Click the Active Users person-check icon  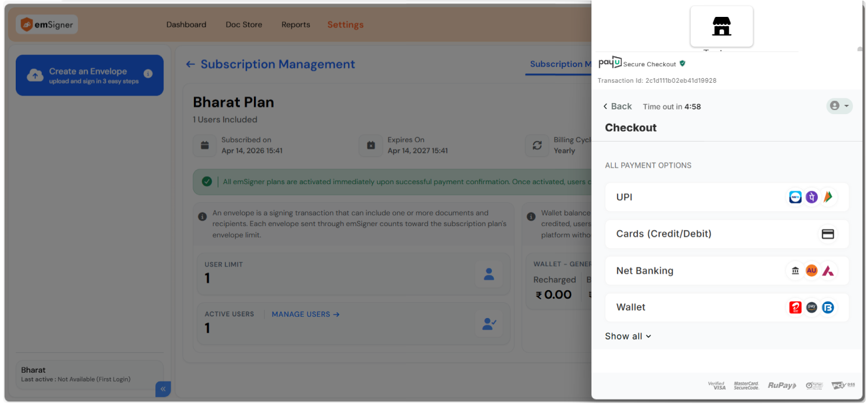(x=488, y=324)
